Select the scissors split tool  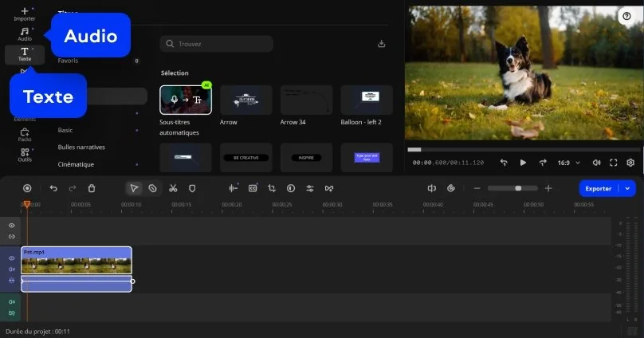[173, 188]
